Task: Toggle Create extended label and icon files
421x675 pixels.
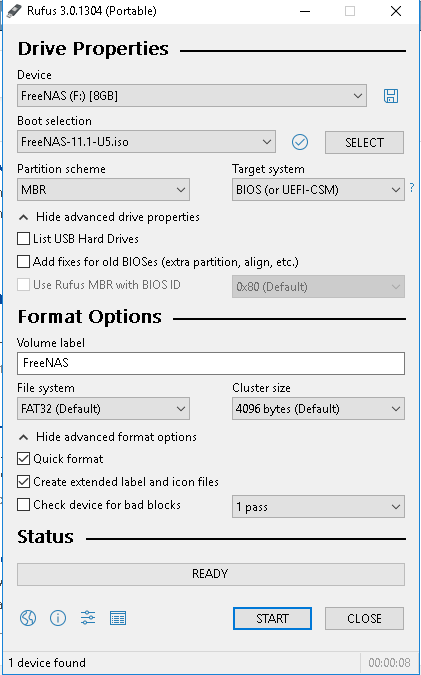Action: (x=23, y=481)
